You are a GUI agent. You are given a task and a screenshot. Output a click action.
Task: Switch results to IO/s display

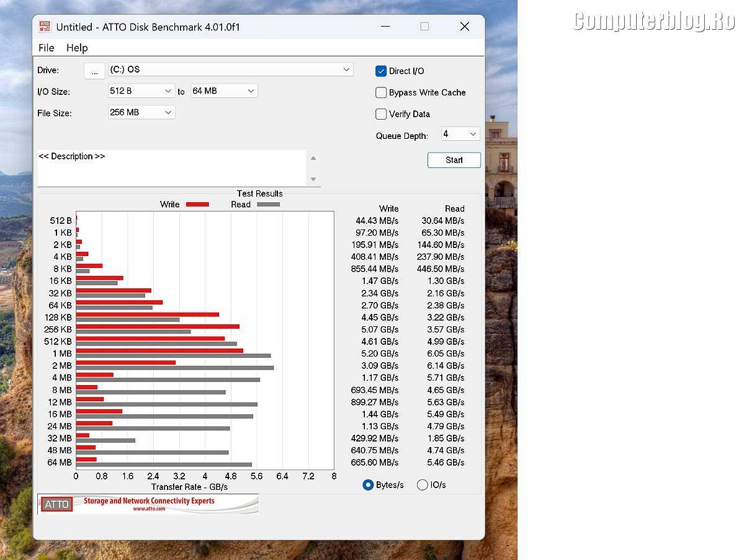click(423, 485)
